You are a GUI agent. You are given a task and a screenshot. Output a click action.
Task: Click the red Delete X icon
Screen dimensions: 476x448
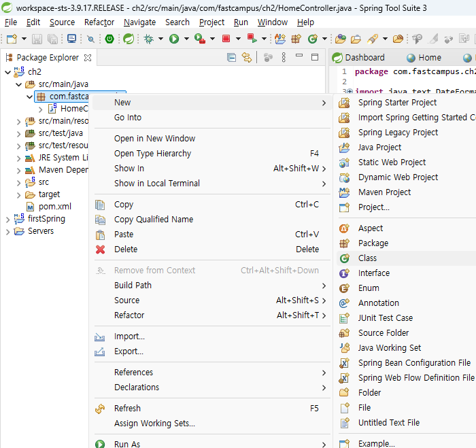[x=100, y=249]
